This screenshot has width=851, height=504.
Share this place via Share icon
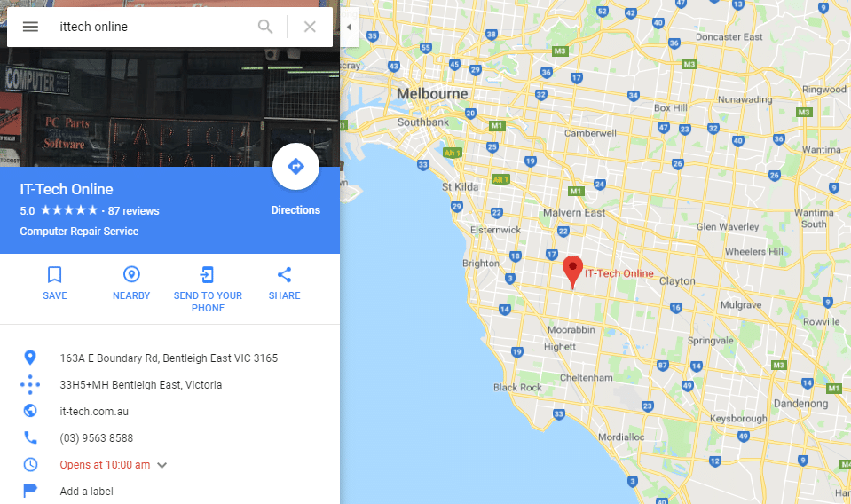[284, 274]
